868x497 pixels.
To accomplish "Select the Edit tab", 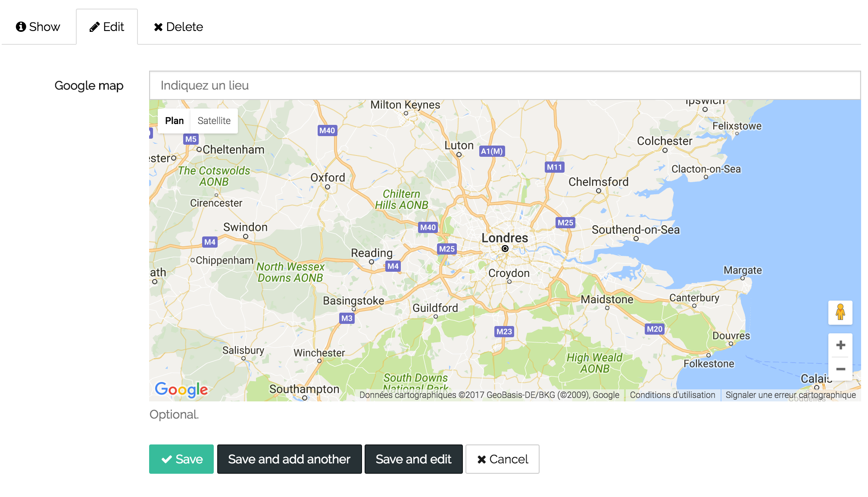I will [107, 27].
